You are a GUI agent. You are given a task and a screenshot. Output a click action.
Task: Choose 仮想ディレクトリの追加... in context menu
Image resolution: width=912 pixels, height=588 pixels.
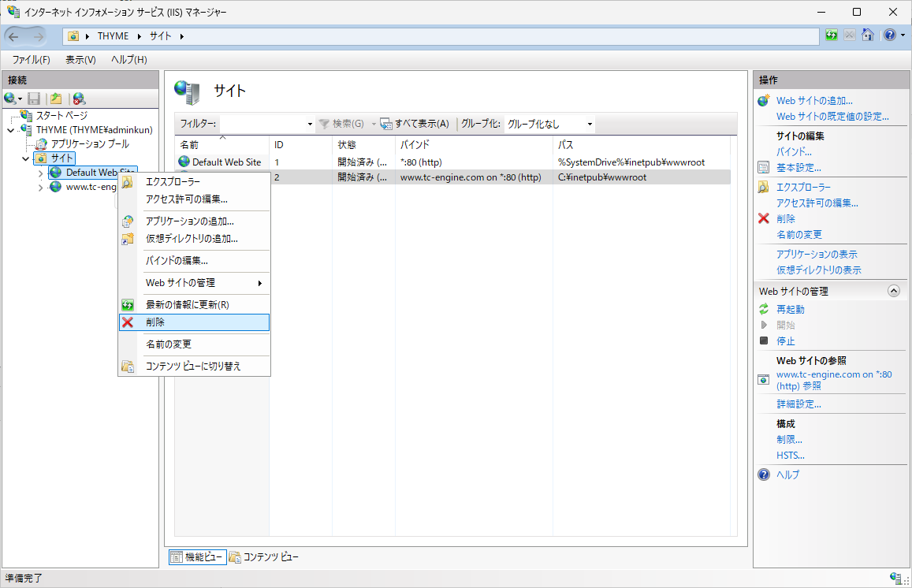click(x=194, y=239)
